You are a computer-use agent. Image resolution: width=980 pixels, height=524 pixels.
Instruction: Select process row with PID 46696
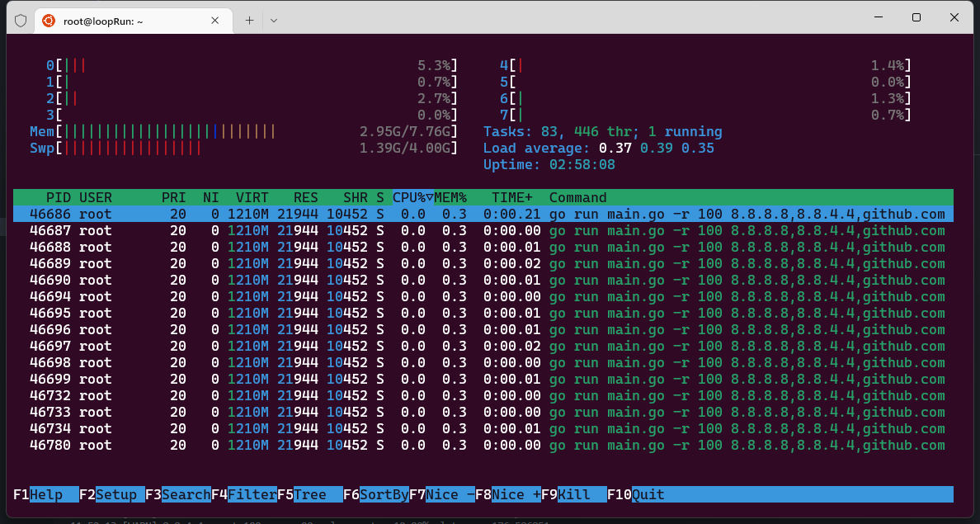pos(483,329)
